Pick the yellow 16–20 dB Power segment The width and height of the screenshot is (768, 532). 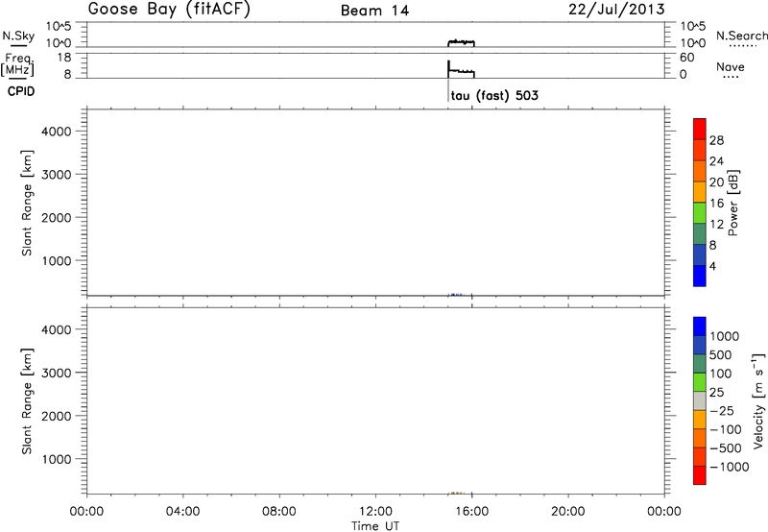pos(700,192)
